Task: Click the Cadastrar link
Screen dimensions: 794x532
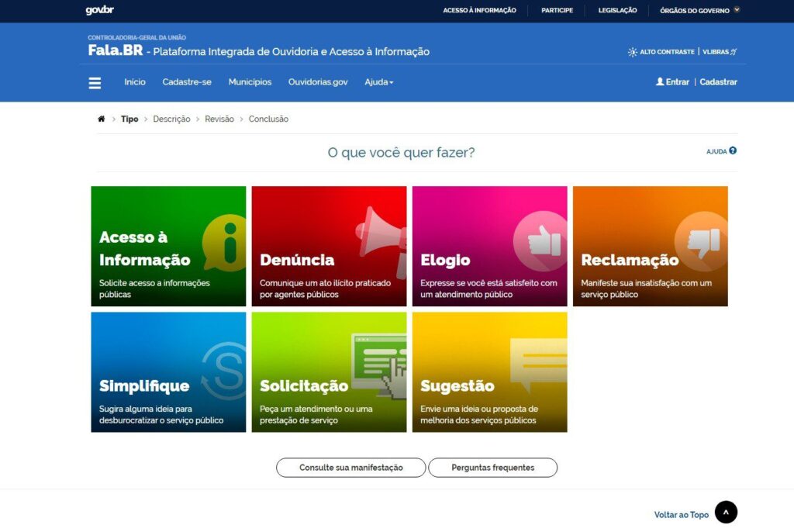Action: [x=718, y=82]
